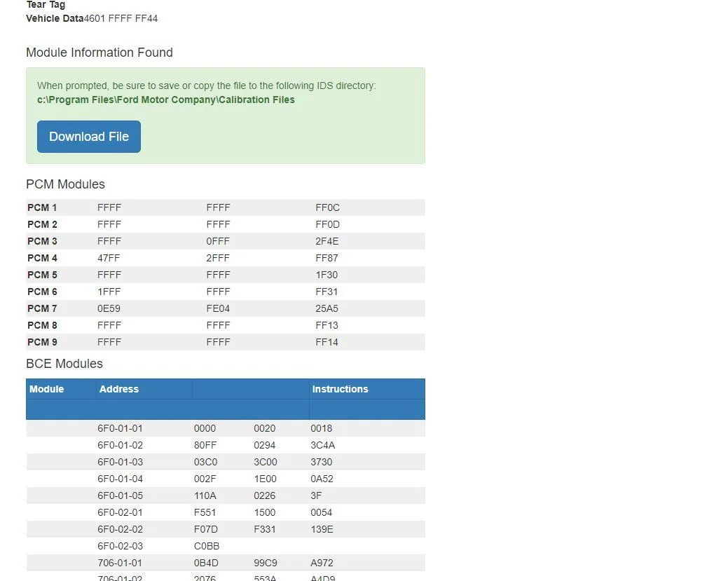Screen dimensions: 728x581
Task: Click value 1E00 in 6F0-01-04 row
Action: tap(265, 479)
